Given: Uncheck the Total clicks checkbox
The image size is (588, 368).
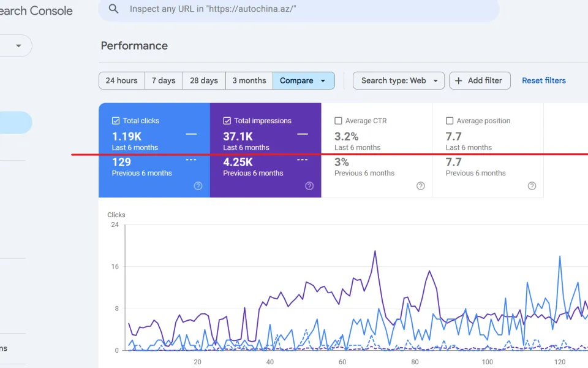Looking at the screenshot, I should [x=116, y=121].
